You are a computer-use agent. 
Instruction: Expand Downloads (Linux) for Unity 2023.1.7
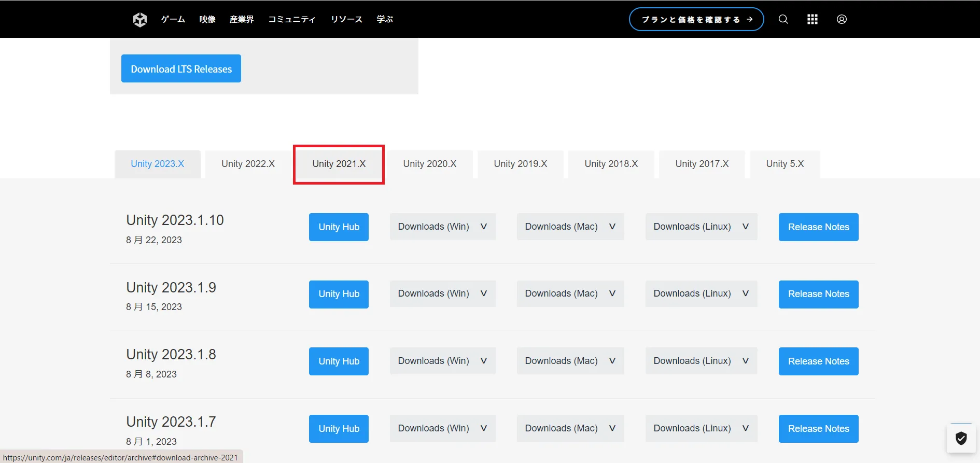tap(701, 428)
